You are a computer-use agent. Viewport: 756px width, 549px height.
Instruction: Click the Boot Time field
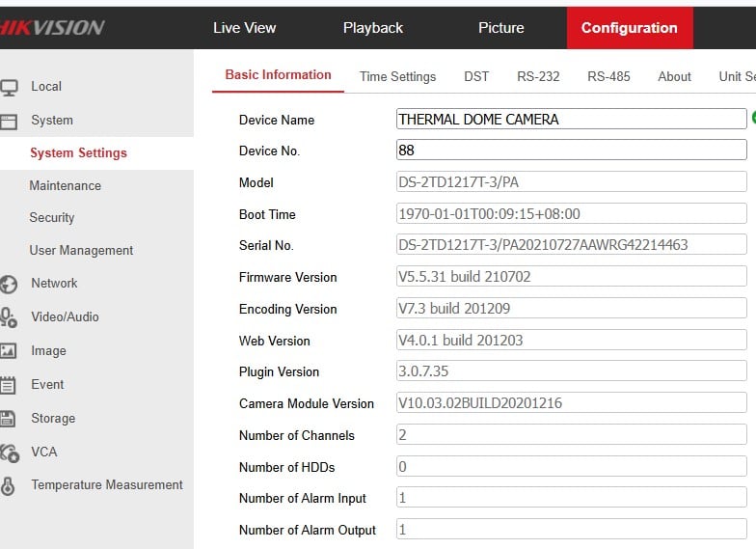tap(571, 214)
